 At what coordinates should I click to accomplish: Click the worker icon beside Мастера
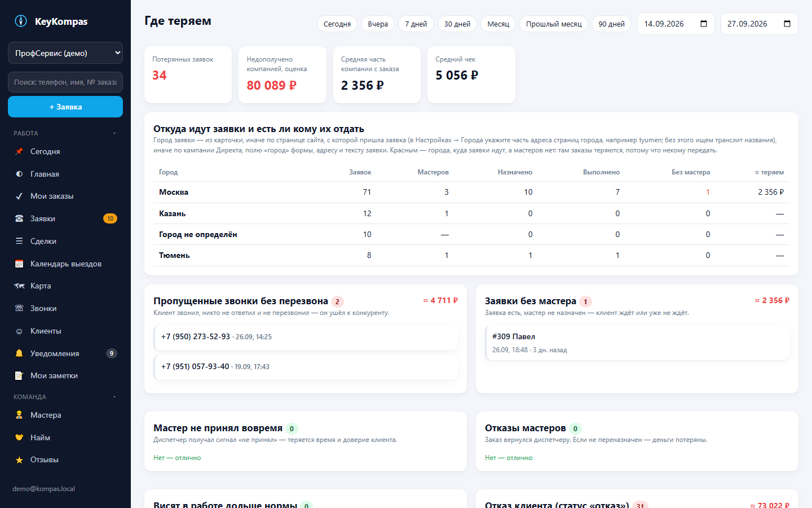pos(19,415)
